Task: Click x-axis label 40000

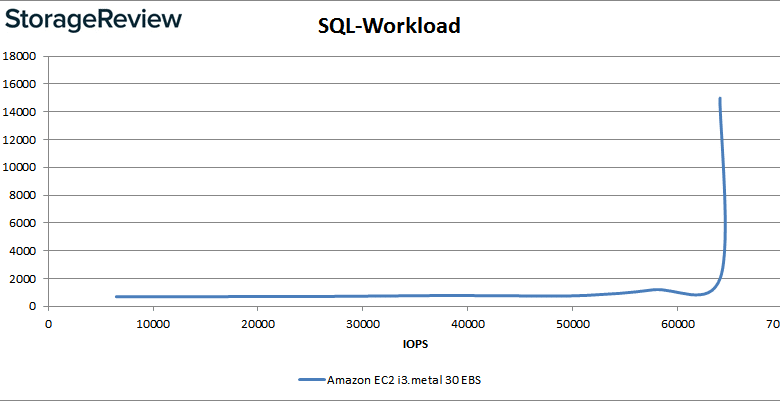Action: coord(468,324)
